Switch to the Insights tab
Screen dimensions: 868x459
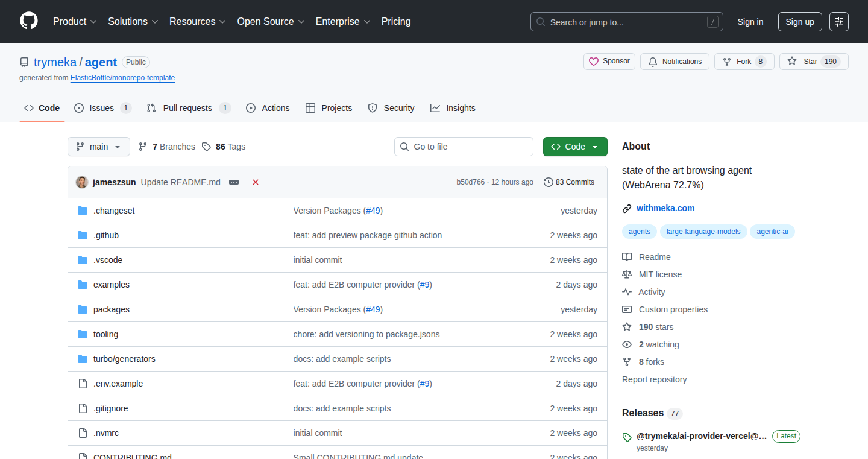coord(453,108)
